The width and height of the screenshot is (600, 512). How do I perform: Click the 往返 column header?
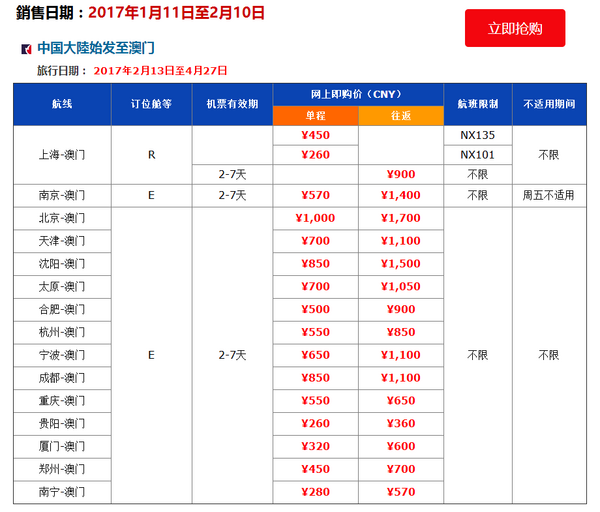click(x=401, y=116)
